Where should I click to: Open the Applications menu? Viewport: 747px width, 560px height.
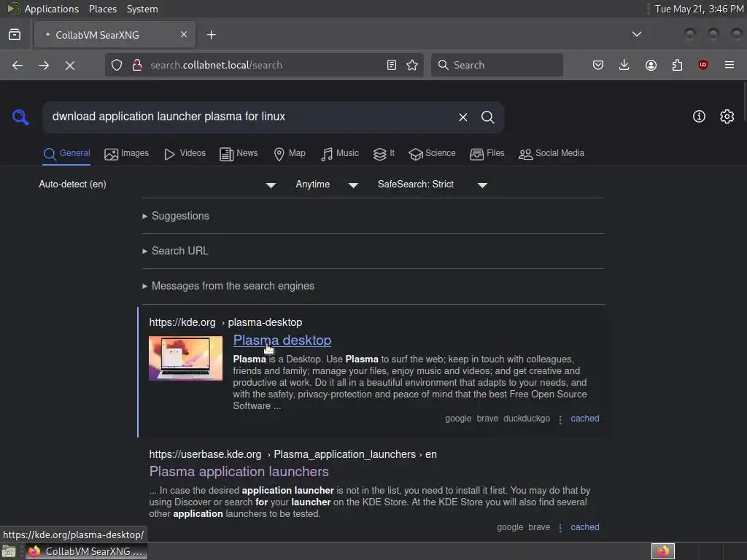pos(52,9)
